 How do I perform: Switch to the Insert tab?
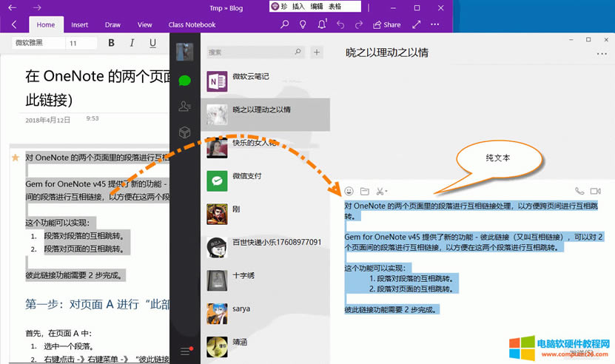pos(79,24)
